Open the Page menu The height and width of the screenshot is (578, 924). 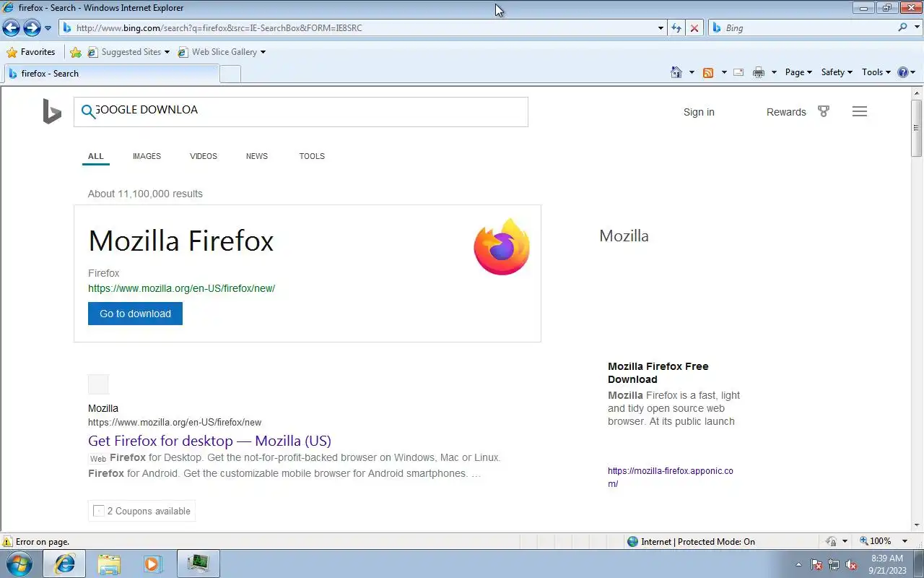coord(798,72)
